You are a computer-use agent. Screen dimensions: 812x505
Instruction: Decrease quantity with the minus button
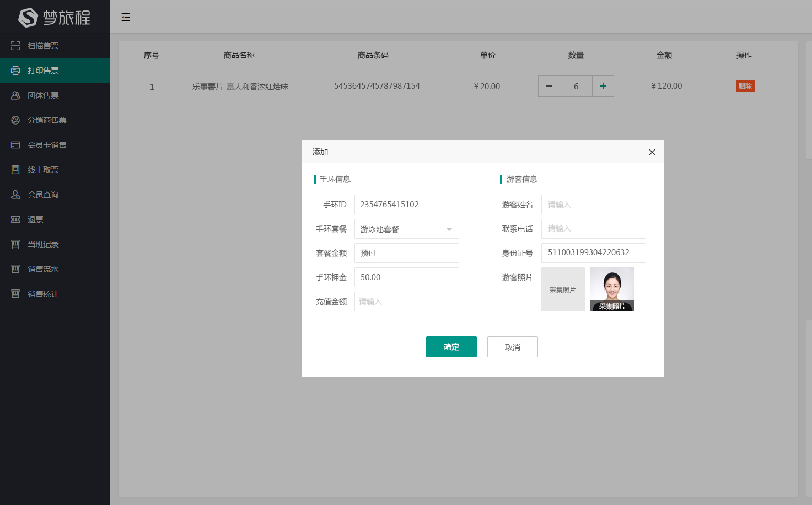548,86
